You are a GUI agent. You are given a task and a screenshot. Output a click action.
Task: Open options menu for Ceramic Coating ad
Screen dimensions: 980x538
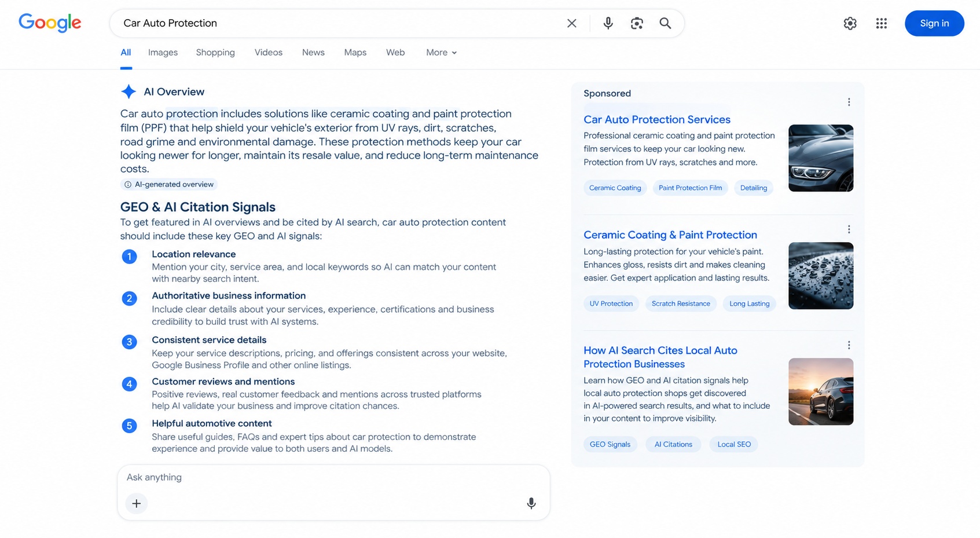(x=849, y=229)
